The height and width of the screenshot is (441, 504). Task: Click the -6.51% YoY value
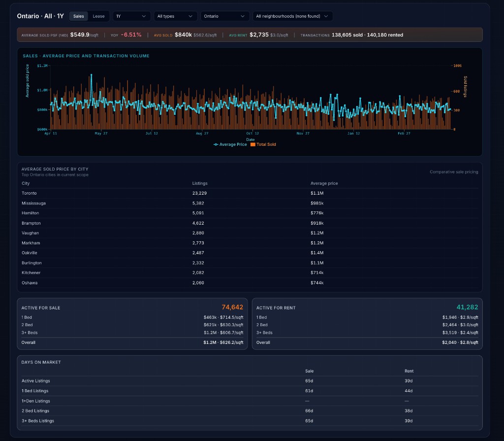pos(131,35)
